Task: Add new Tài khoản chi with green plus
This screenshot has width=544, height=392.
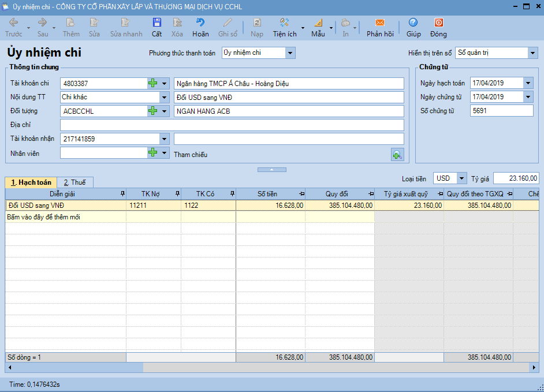Action: click(x=152, y=84)
